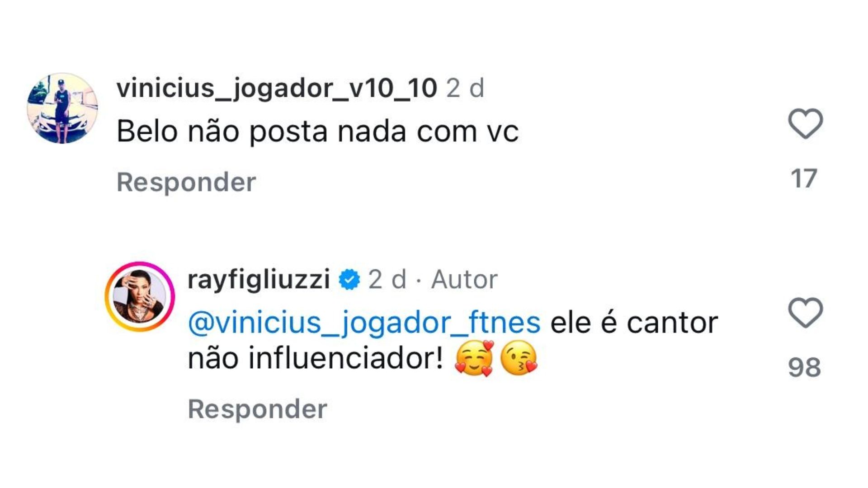Like the comment by vinicius_jogador_v10_10
Viewport: 868px width, 488px height.
[x=805, y=124]
